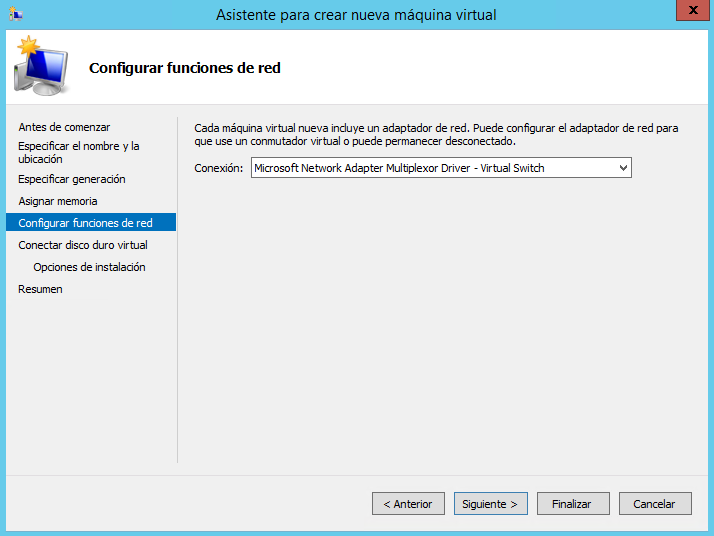The height and width of the screenshot is (536, 714).
Task: Close the new virtual machine wizard window
Action: click(693, 10)
